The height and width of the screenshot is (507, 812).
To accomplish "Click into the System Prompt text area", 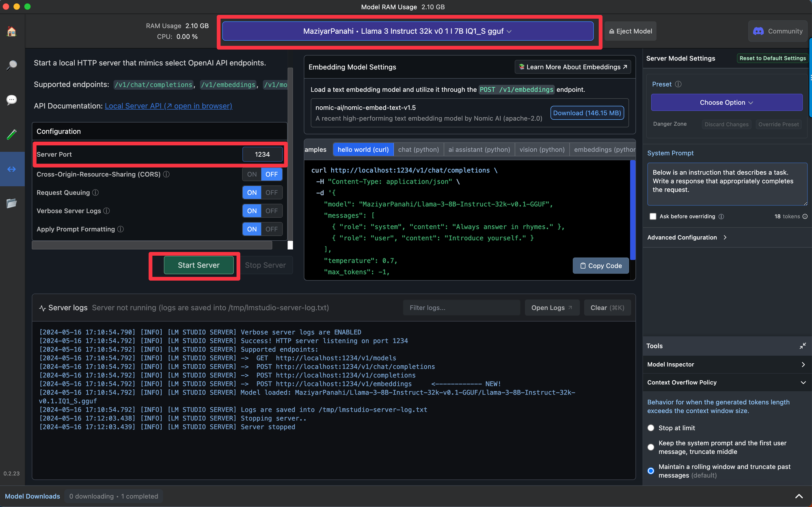I will (x=727, y=184).
